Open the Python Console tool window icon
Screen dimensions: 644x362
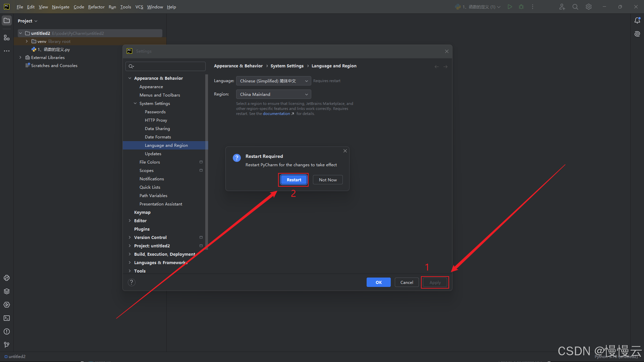tap(7, 278)
